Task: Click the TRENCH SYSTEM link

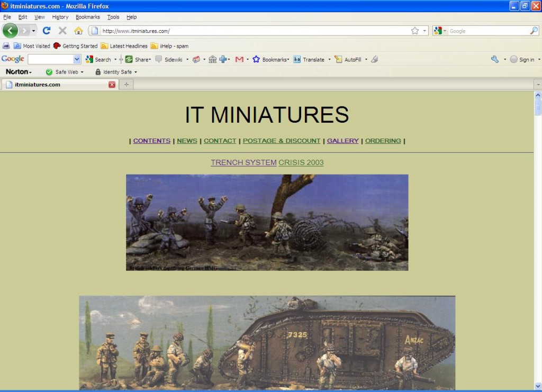Action: click(243, 162)
